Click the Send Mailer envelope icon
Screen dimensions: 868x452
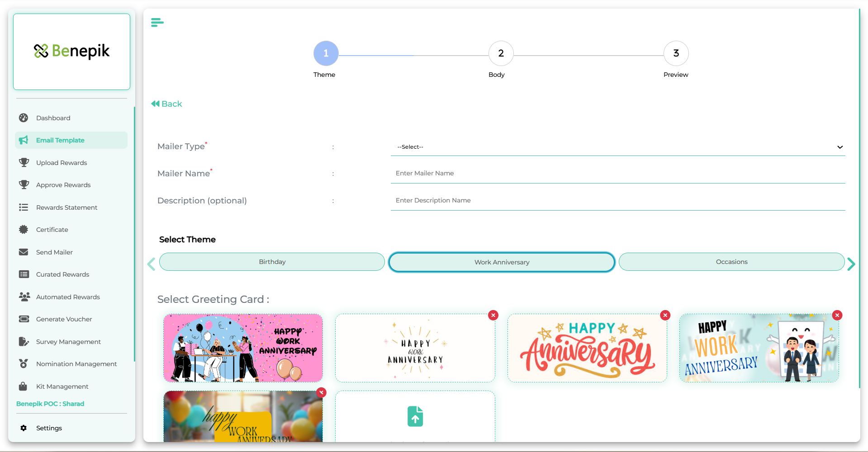tap(24, 252)
